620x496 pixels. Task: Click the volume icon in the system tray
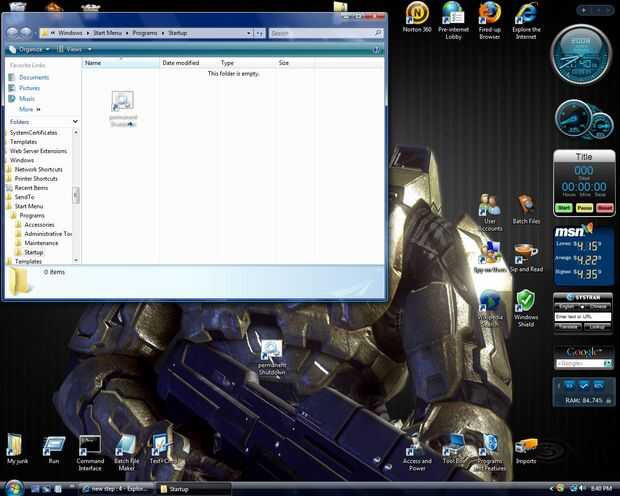pyautogui.click(x=582, y=489)
